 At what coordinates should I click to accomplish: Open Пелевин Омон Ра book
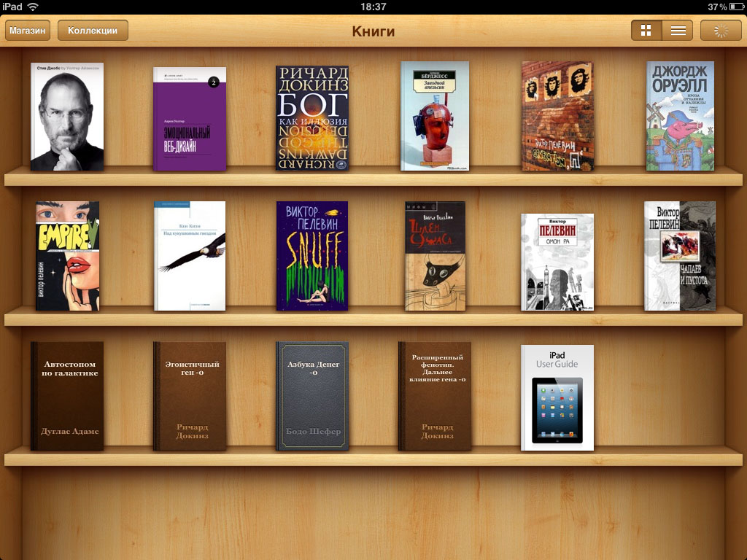pos(557,262)
